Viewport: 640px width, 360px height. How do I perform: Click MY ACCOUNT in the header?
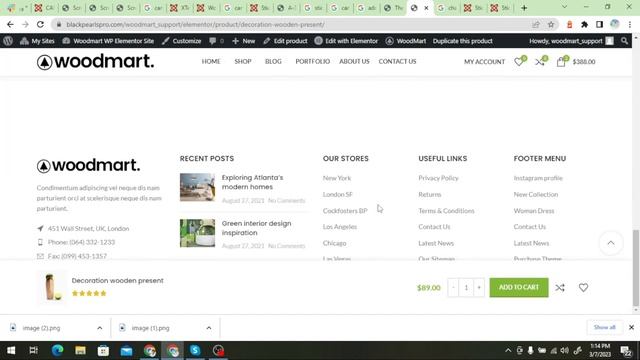484,62
